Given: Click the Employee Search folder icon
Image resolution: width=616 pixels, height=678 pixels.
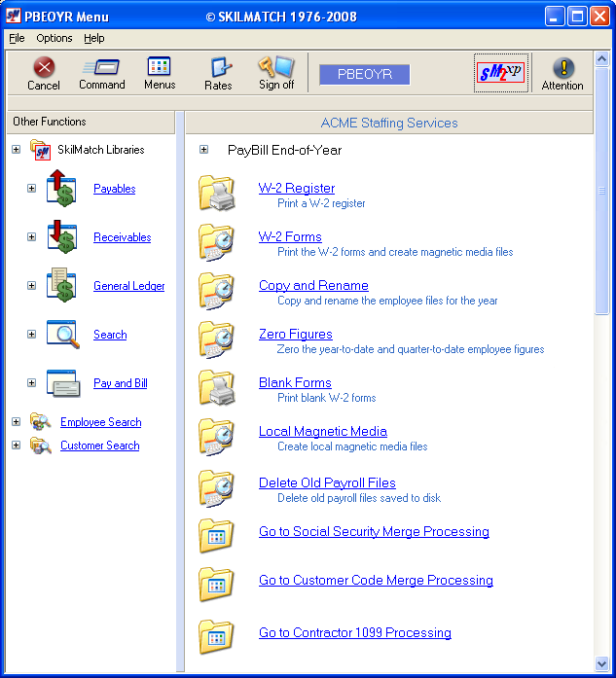Looking at the screenshot, I should (x=40, y=421).
